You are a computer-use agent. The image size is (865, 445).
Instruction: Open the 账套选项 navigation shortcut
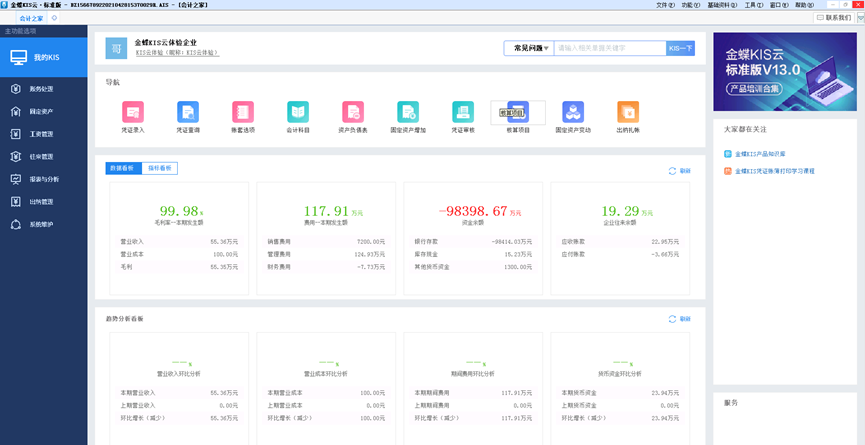click(x=243, y=117)
